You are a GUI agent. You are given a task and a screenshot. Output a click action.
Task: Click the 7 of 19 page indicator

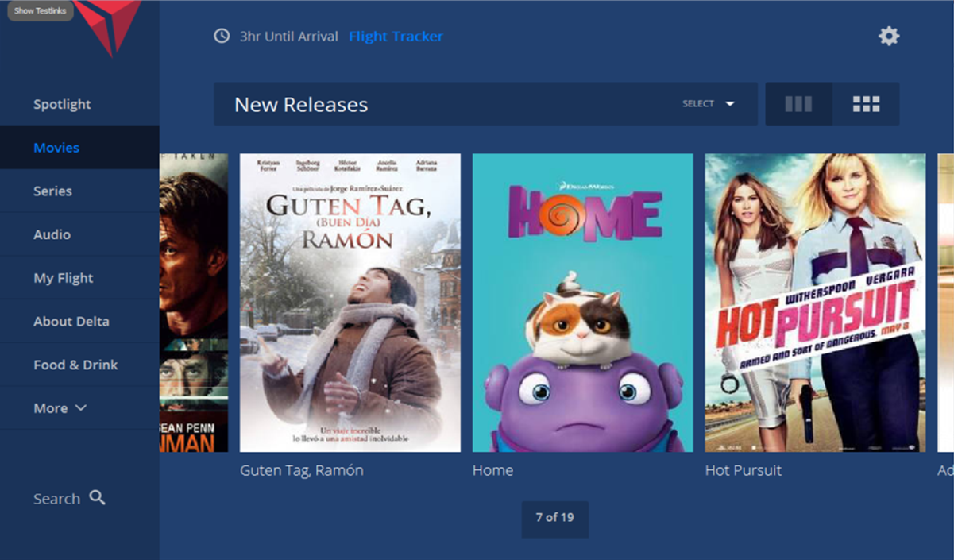[x=554, y=518]
